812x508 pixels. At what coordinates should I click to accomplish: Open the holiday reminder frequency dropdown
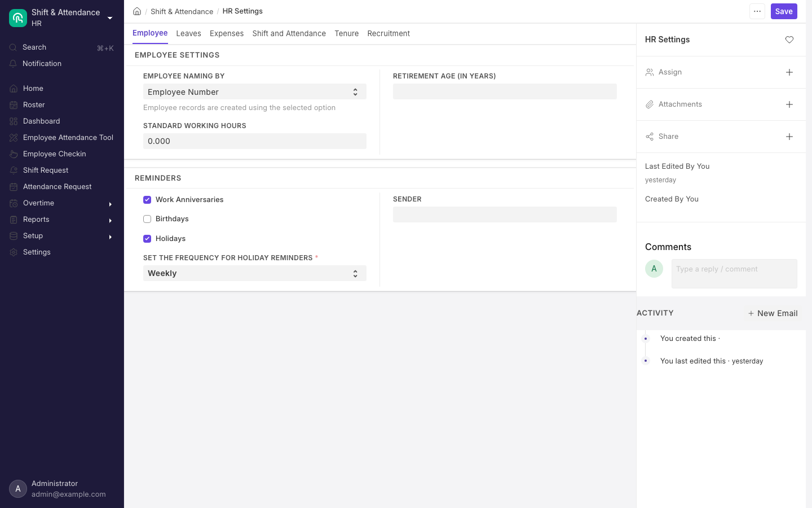pos(255,273)
